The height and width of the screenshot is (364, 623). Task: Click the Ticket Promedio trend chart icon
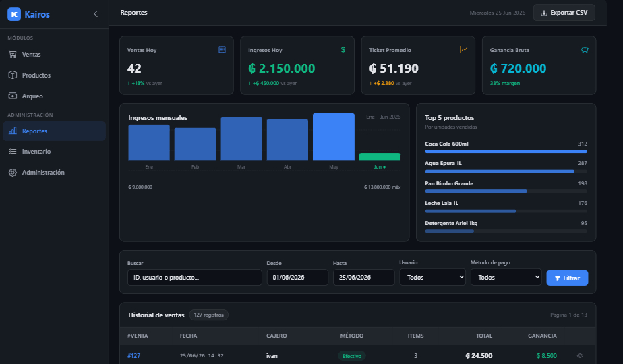(x=464, y=50)
